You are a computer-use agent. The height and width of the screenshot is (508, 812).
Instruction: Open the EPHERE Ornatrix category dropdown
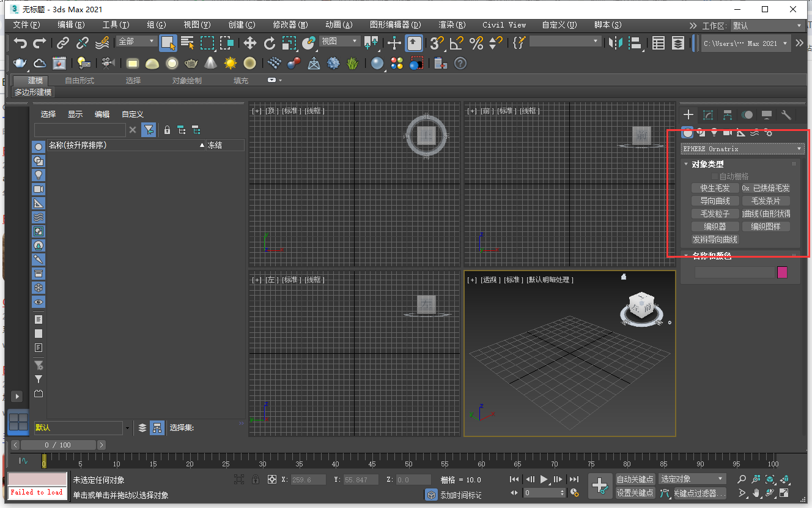pos(742,149)
